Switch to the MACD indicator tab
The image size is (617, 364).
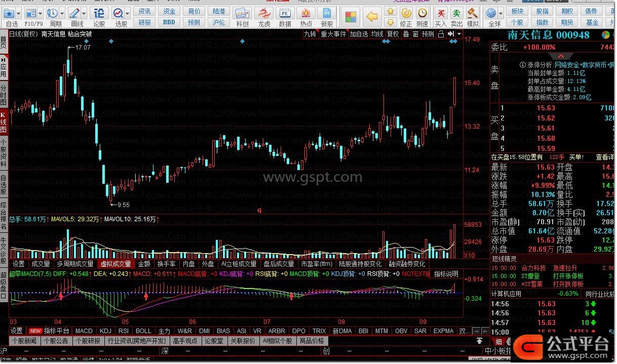[84, 331]
